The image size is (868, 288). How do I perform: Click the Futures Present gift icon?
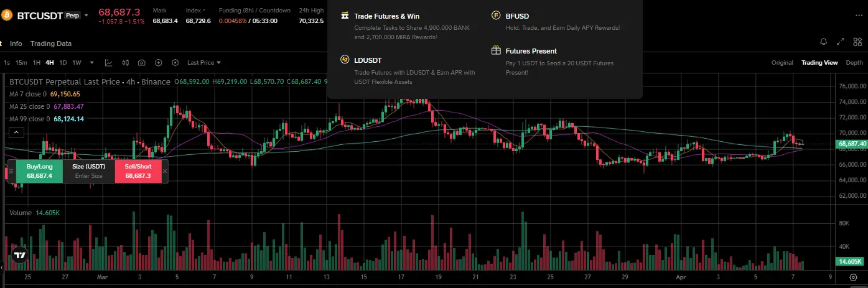[x=496, y=50]
